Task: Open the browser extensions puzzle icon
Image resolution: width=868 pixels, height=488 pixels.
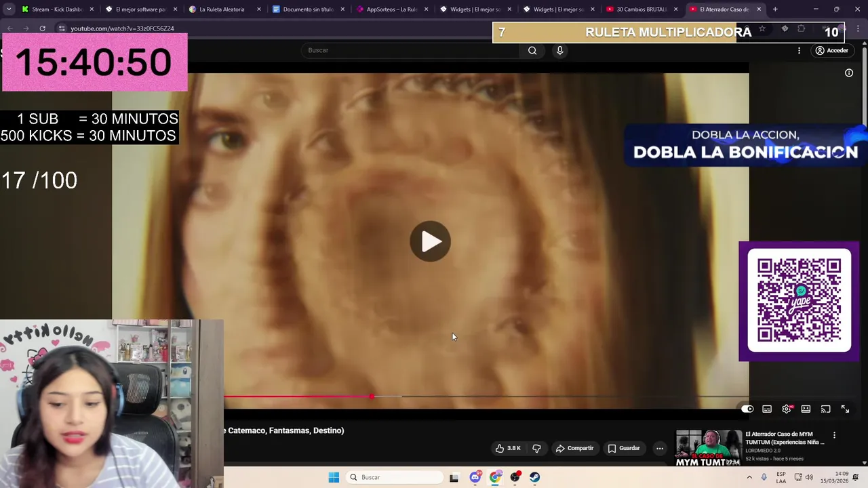Action: click(x=802, y=28)
